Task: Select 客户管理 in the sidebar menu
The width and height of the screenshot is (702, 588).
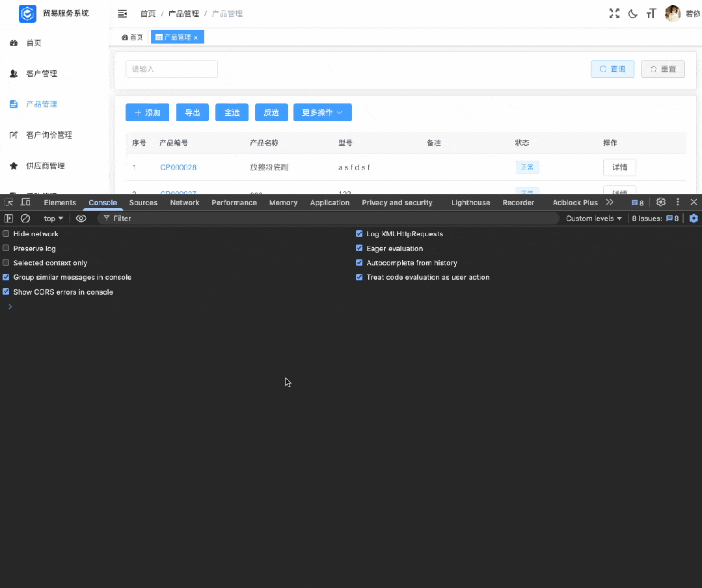Action: click(x=42, y=73)
